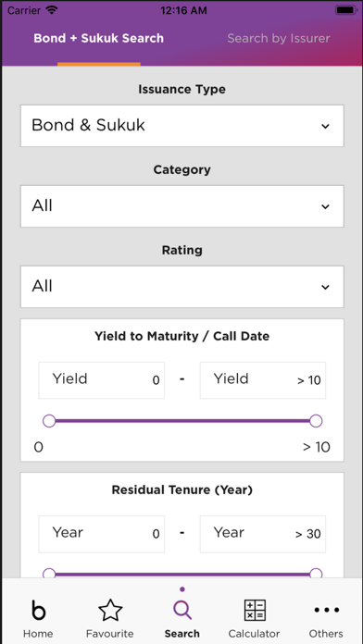The width and height of the screenshot is (363, 644).
Task: Click the Issuance Type chevron arrow
Action: 325,126
